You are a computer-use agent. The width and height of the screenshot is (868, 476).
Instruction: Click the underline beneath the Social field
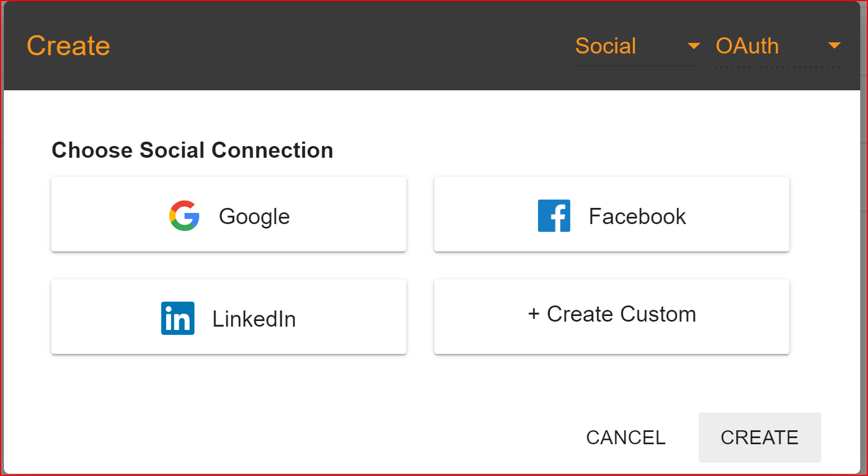click(x=637, y=66)
